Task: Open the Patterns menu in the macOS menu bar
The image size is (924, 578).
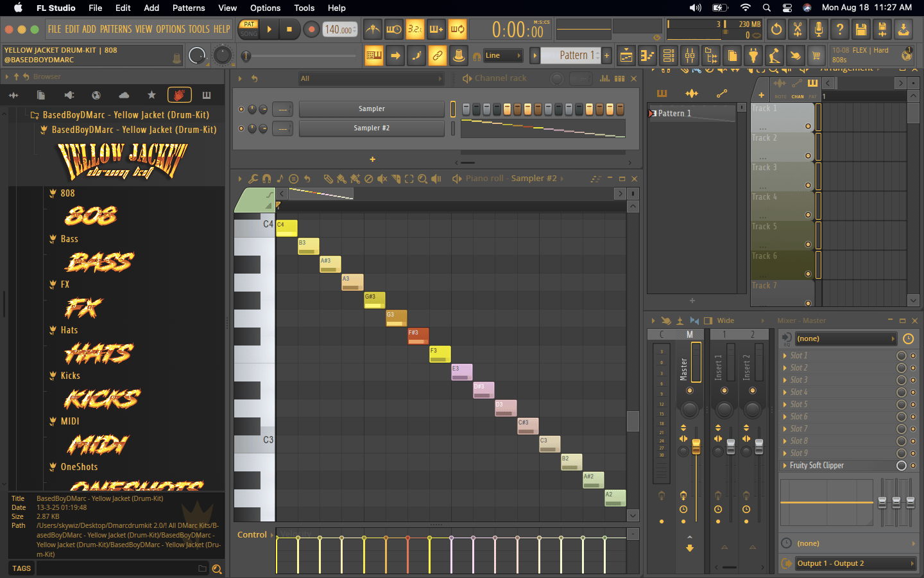Action: [189, 8]
